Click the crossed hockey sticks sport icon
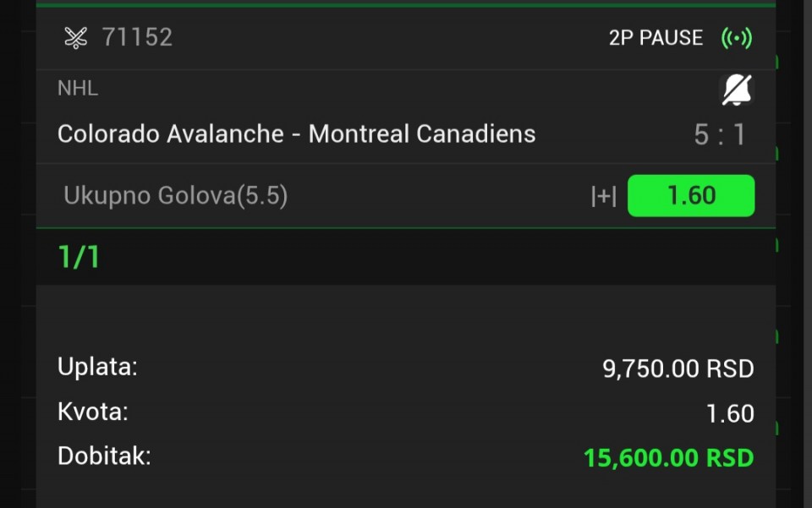This screenshot has width=812, height=508. point(76,37)
